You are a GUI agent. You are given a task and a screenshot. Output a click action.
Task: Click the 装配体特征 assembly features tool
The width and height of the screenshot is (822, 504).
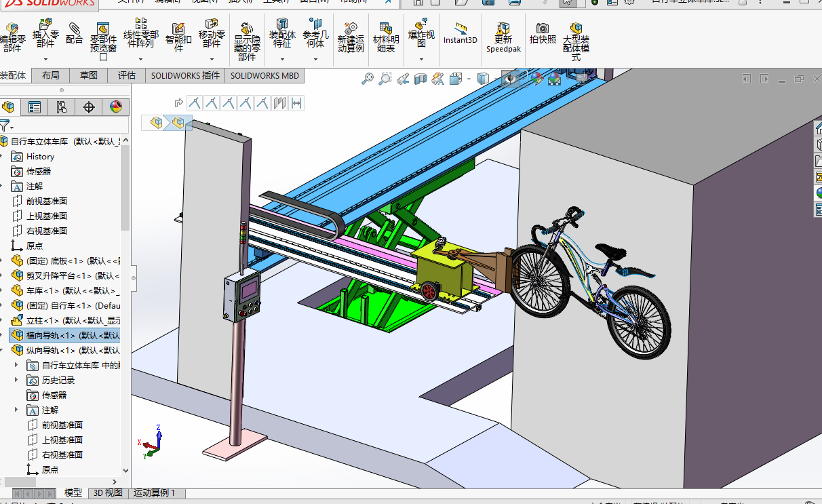(282, 34)
